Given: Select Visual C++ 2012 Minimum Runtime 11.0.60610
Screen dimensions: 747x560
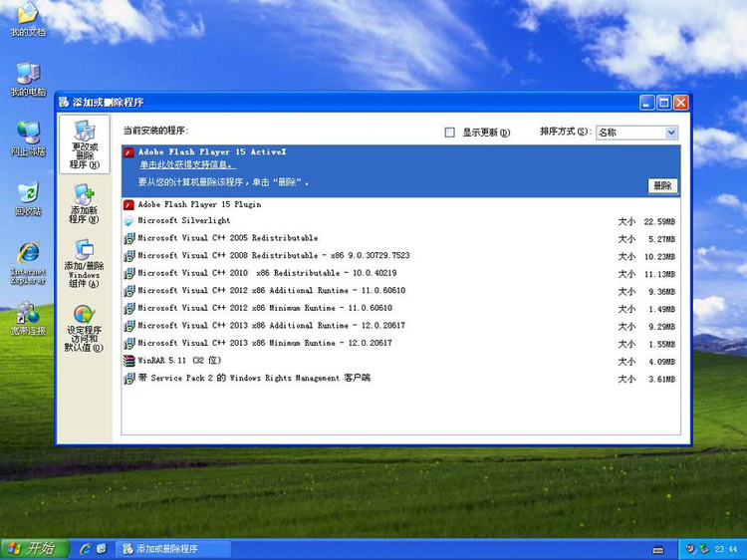Looking at the screenshot, I should coord(400,308).
